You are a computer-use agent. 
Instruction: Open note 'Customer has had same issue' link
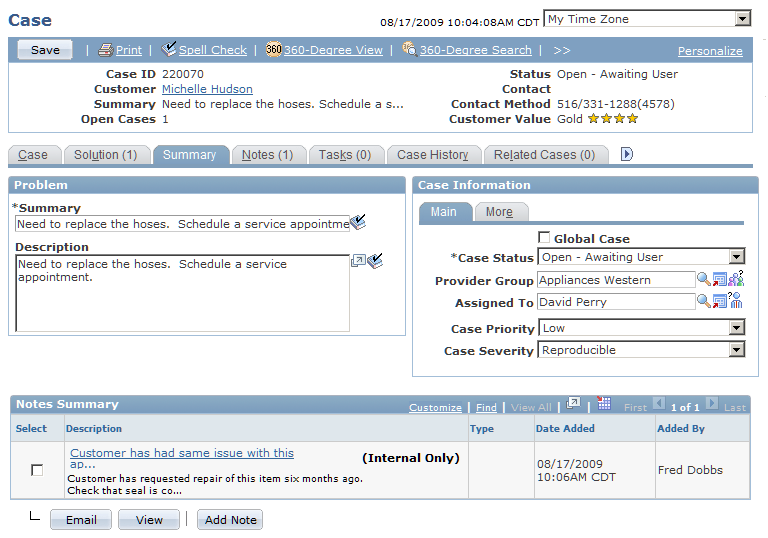click(182, 458)
